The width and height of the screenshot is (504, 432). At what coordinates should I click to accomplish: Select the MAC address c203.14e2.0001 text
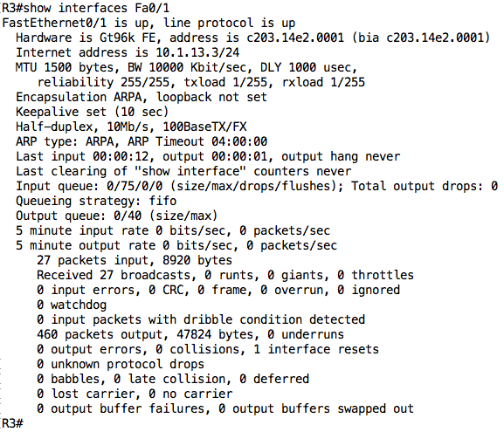[295, 38]
